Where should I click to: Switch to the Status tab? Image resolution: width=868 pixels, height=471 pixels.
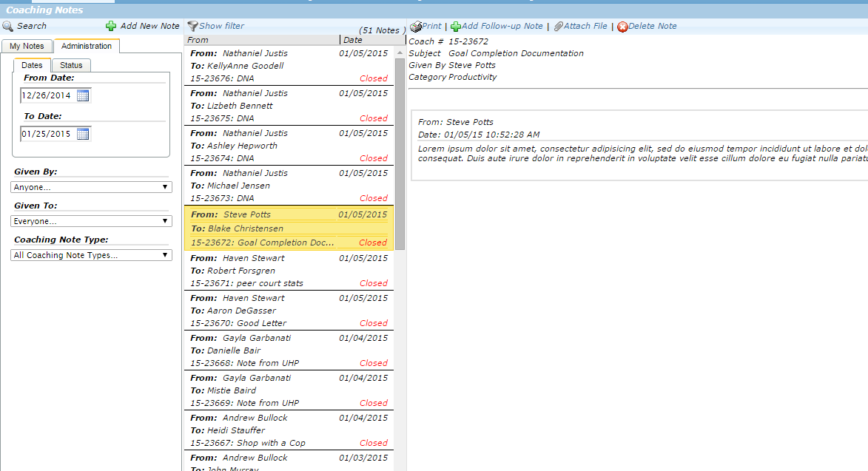(71, 65)
